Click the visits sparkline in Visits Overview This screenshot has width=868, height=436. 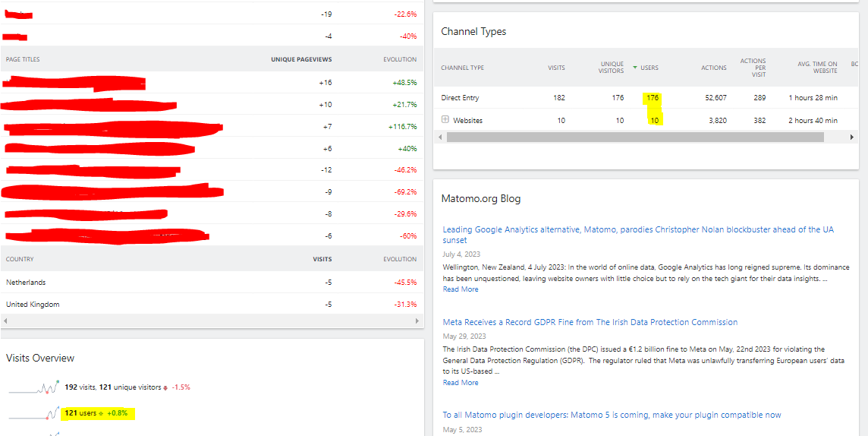point(34,387)
